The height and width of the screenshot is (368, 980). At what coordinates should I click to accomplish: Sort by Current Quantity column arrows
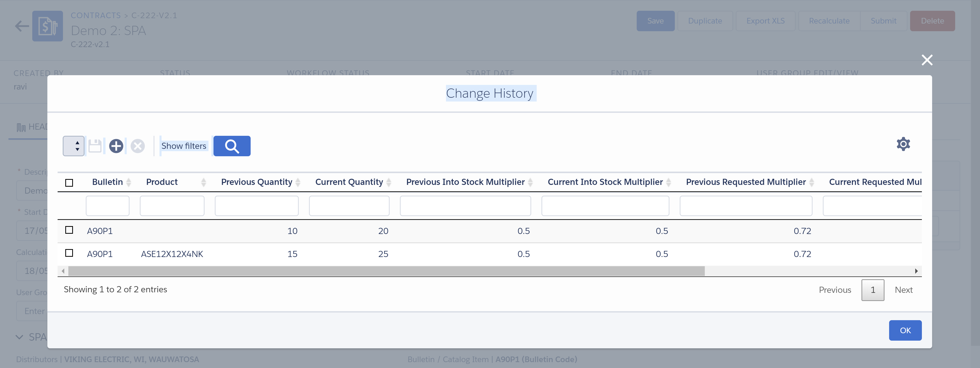[389, 182]
